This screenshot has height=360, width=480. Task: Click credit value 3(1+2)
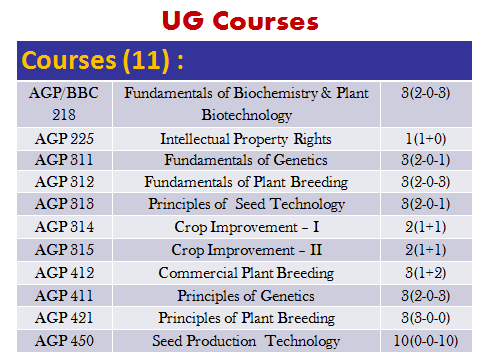click(x=426, y=273)
